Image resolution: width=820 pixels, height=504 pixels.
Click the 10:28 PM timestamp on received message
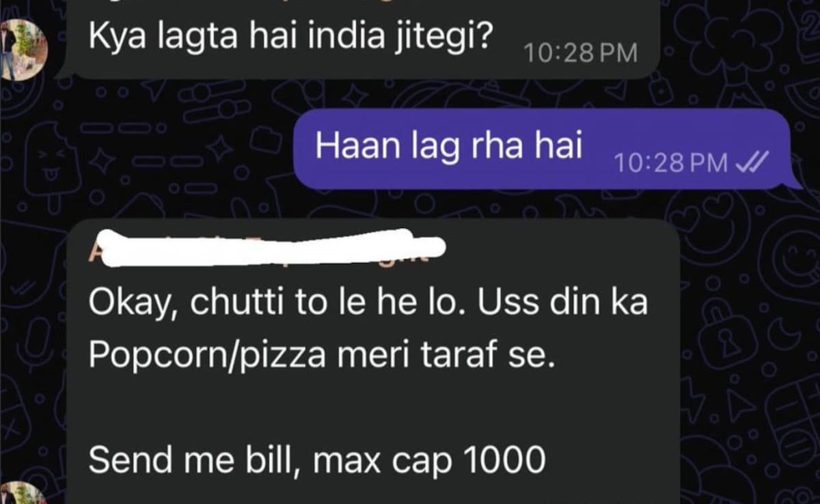pos(579,53)
